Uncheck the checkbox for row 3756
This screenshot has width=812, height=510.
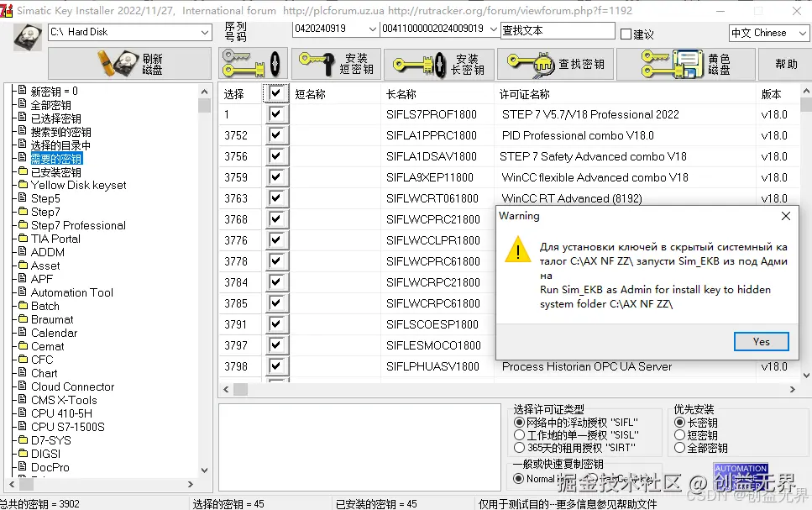pyautogui.click(x=276, y=156)
